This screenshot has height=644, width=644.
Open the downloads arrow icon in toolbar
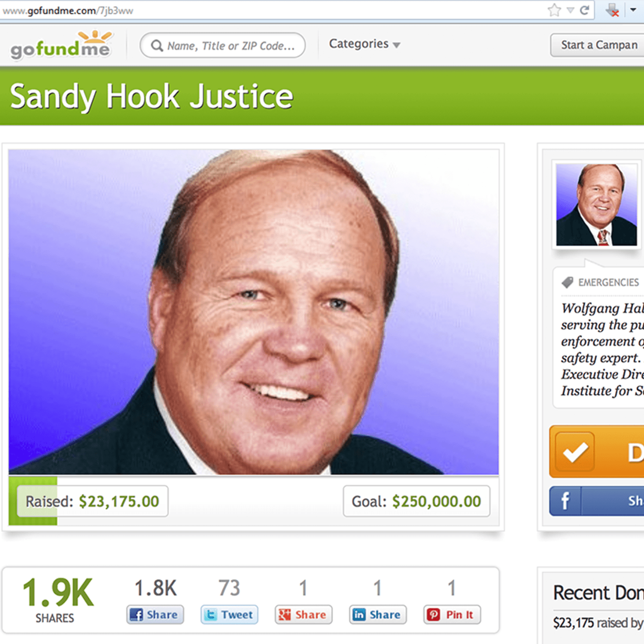point(613,10)
